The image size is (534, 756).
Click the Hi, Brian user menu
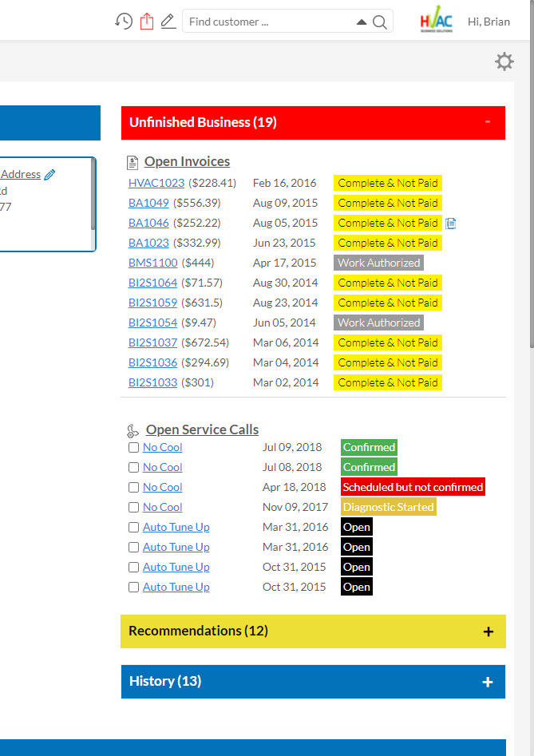[489, 22]
